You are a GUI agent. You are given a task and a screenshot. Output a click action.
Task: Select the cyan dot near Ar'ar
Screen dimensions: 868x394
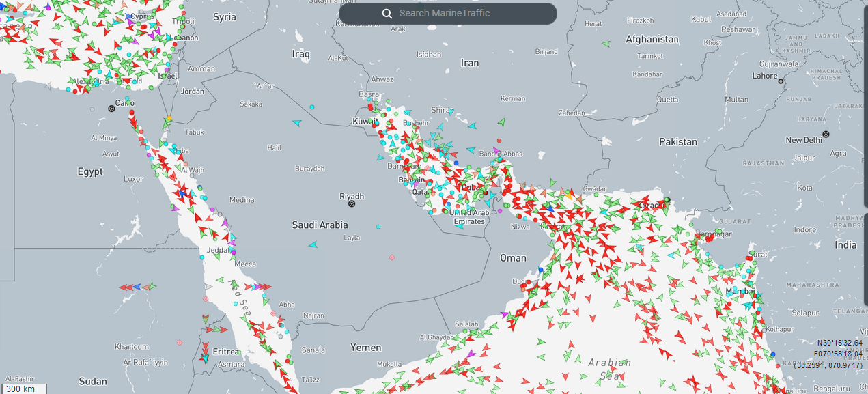[311, 107]
